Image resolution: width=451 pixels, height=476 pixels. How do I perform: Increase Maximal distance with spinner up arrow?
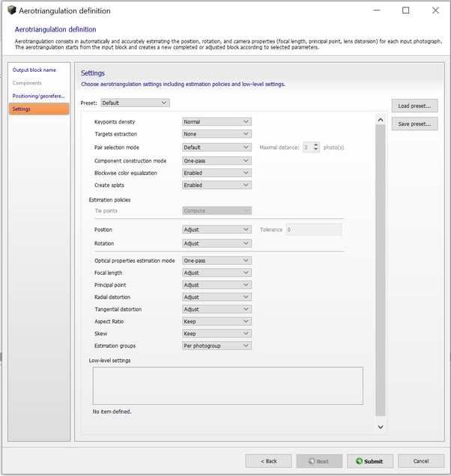click(315, 145)
